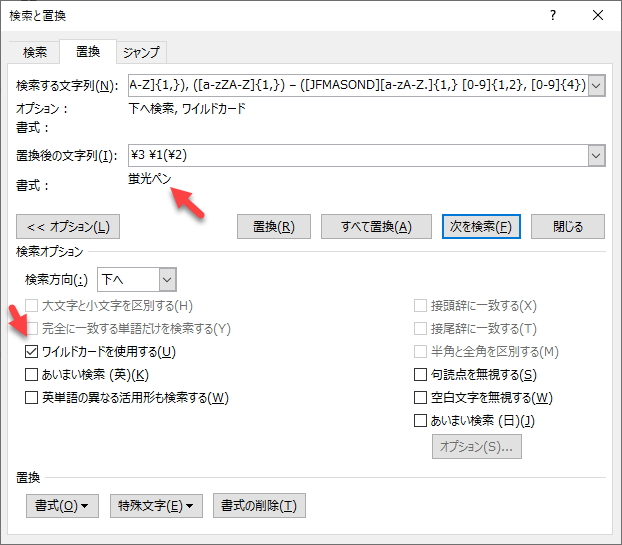
Task: Open the 特殊文字 menu button
Action: coord(155,505)
